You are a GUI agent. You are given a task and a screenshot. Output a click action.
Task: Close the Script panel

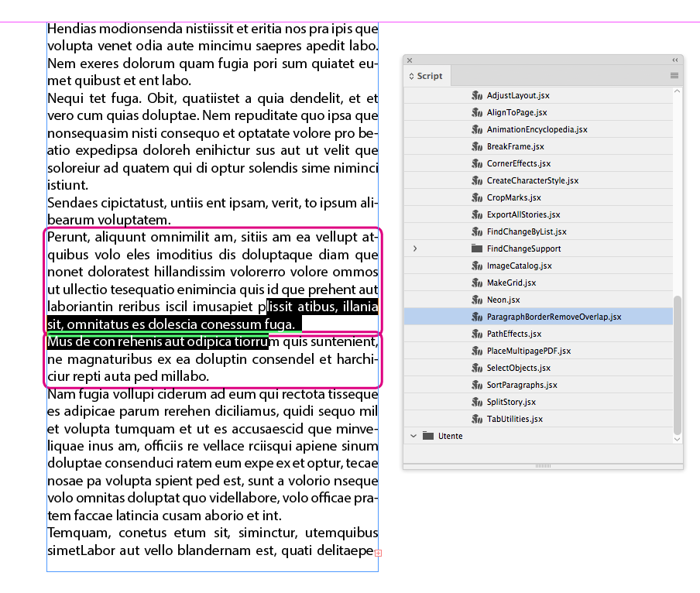(x=410, y=60)
